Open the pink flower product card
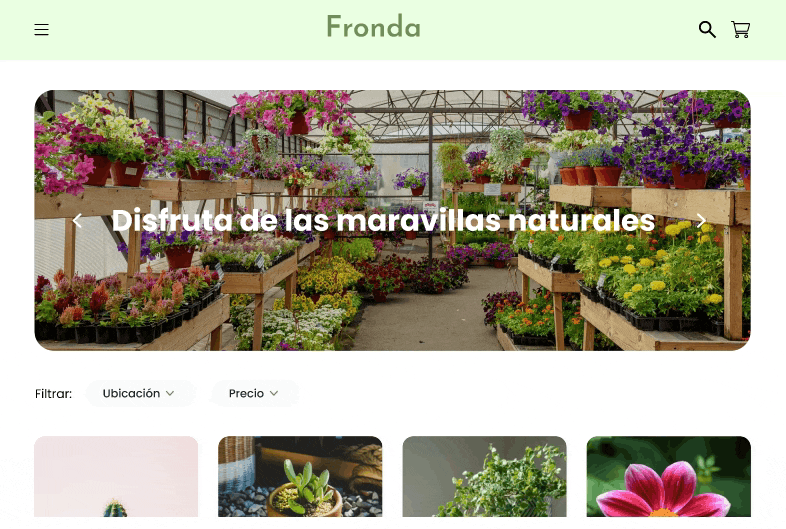The width and height of the screenshot is (786, 529). point(669,476)
